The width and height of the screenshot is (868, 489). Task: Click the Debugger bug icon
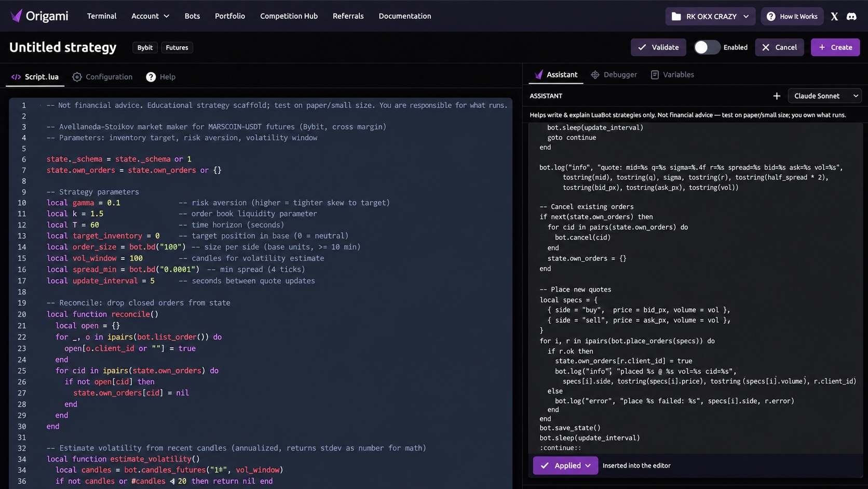(595, 75)
